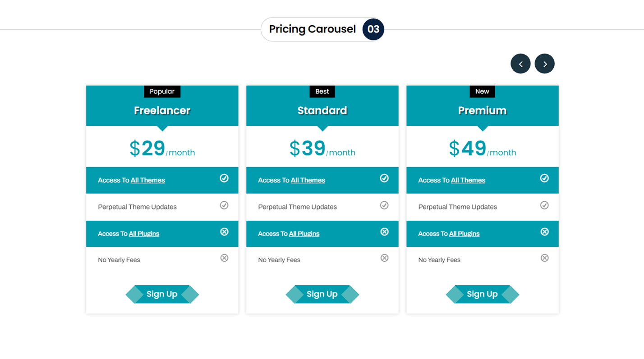Click the check icon beside Freelancer All Themes

coord(224,178)
